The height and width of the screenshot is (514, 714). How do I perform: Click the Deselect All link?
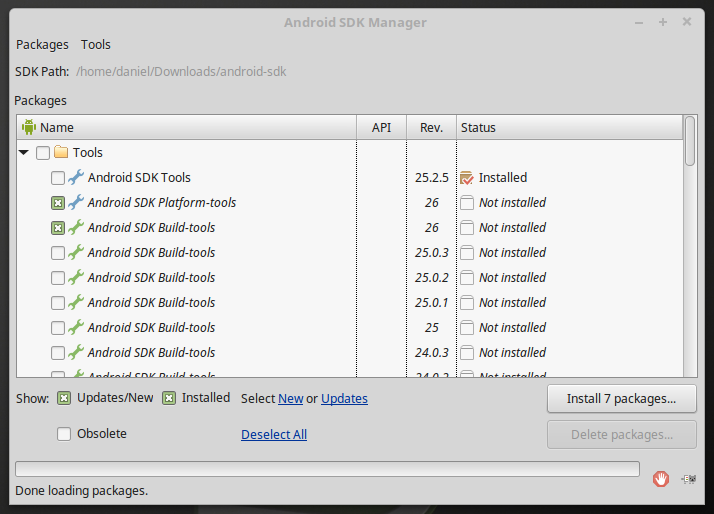coord(274,435)
